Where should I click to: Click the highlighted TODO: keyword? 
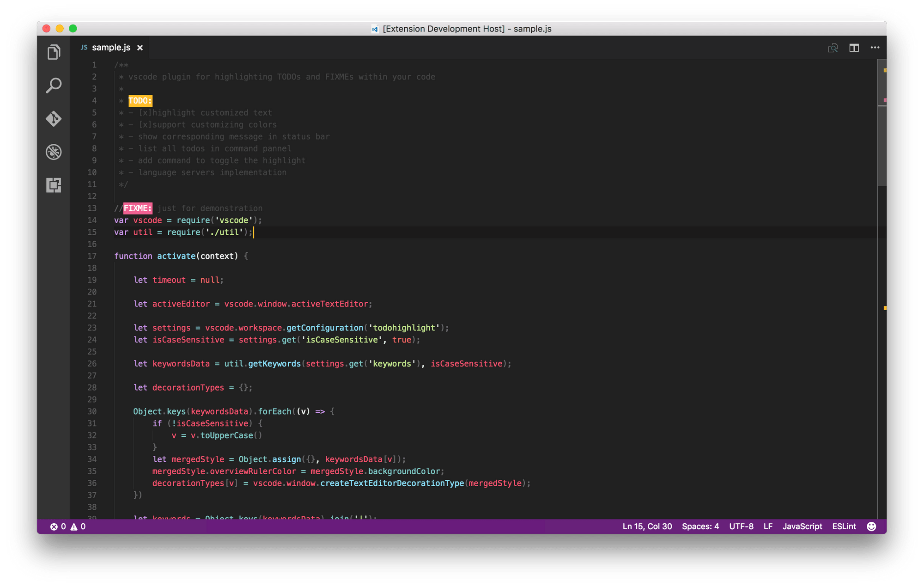(x=140, y=101)
